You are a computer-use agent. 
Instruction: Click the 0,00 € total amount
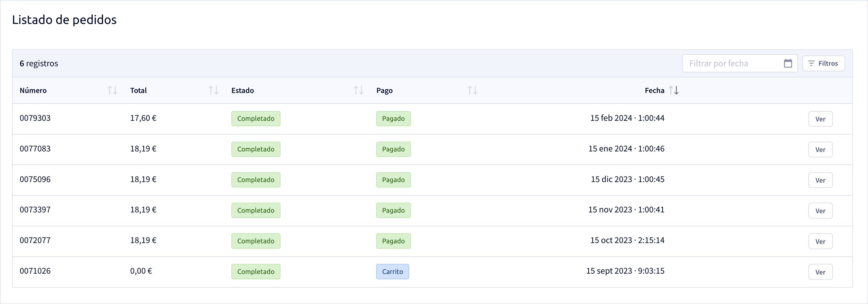(x=141, y=271)
